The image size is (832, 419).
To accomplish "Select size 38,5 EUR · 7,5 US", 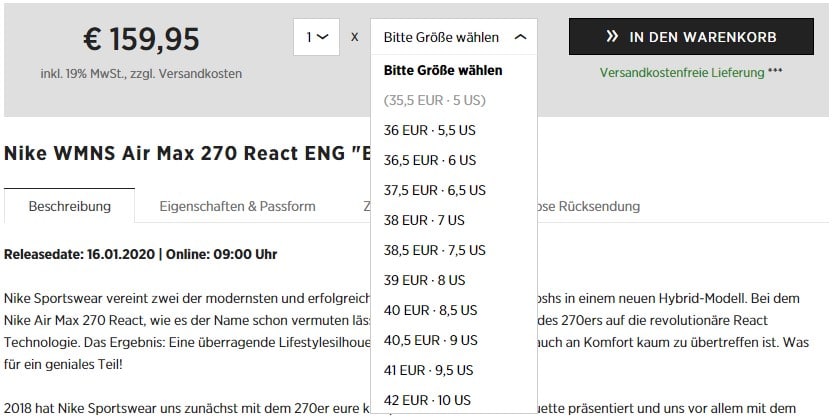I will [x=435, y=250].
